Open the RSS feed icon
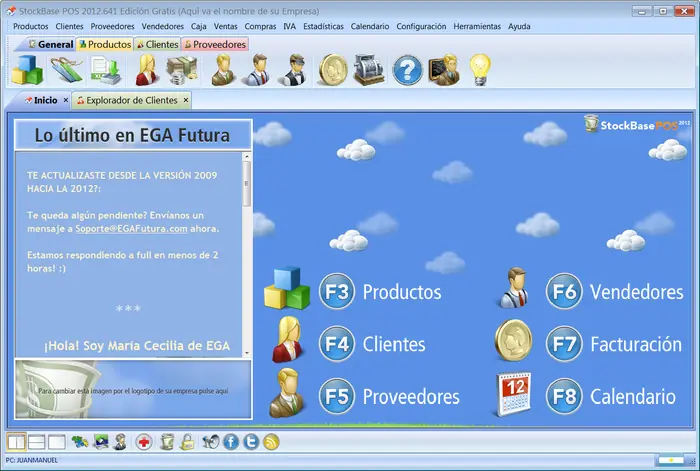 point(271,442)
